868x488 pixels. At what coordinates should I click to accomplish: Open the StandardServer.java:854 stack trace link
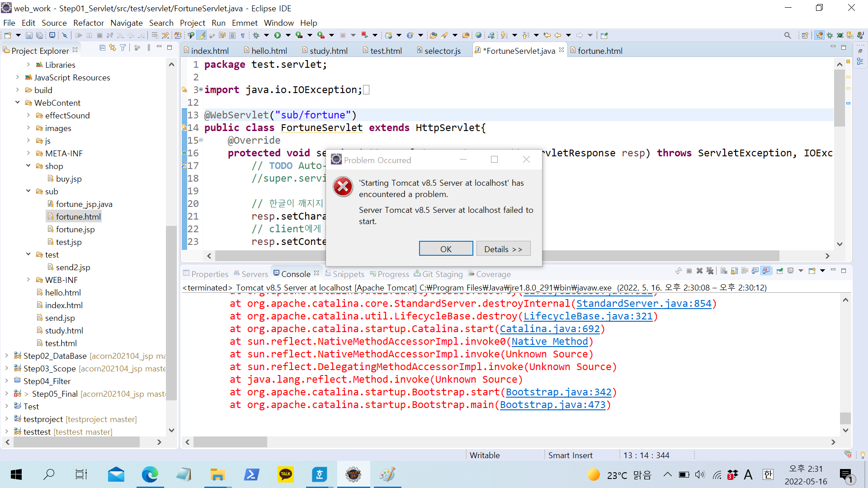click(x=644, y=304)
